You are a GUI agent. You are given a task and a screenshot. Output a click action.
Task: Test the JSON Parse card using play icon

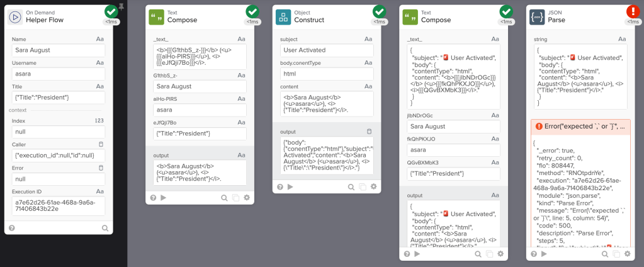point(544,254)
